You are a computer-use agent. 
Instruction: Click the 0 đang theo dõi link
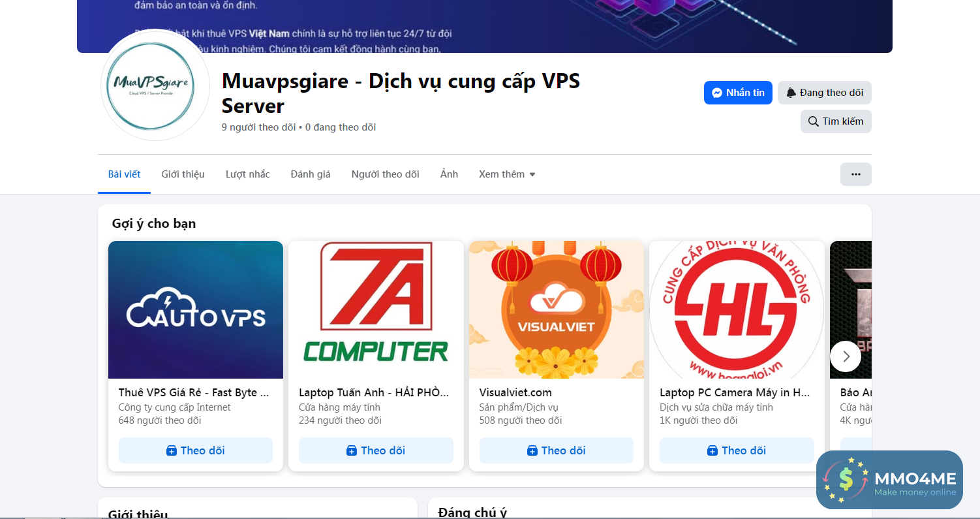[x=341, y=127]
